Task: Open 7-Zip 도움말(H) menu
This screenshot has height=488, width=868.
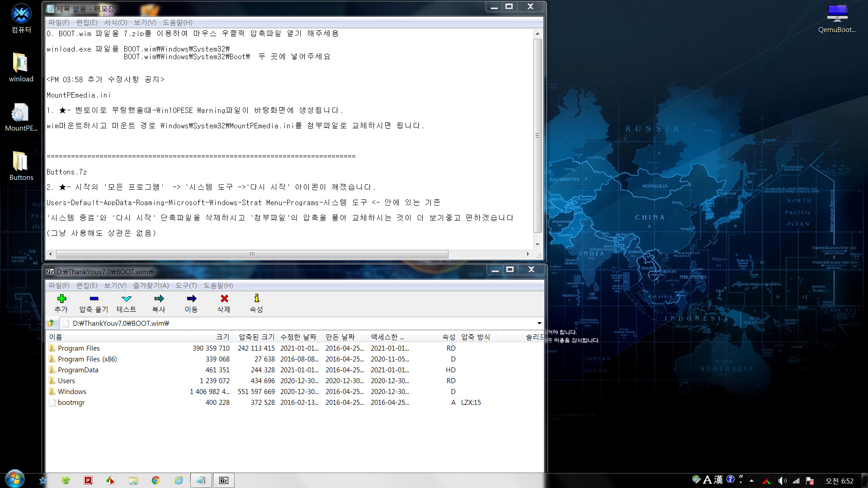Action: [218, 285]
